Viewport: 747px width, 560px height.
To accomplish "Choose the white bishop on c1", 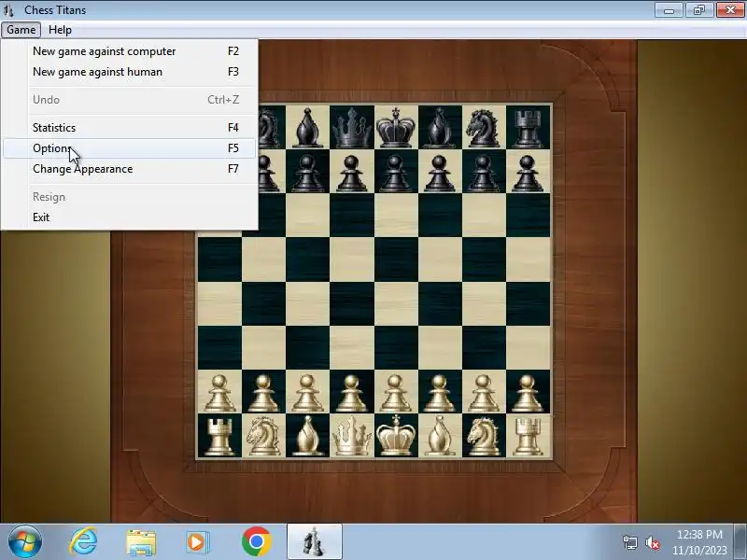I will [308, 436].
